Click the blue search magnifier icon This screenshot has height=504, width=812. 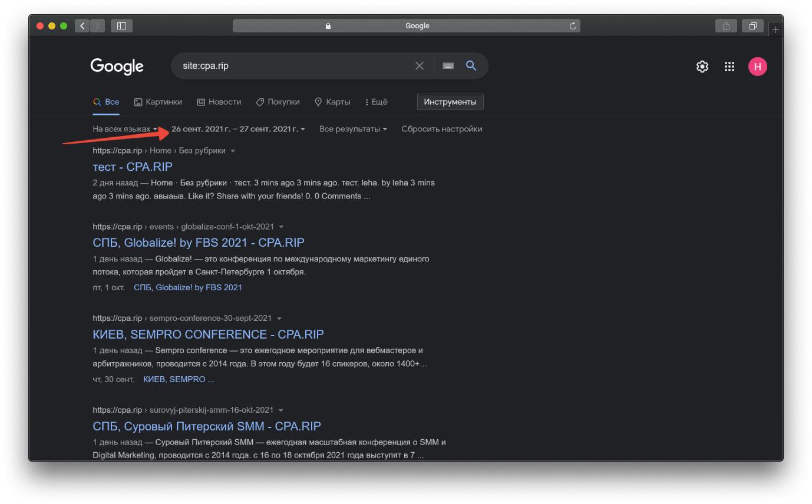[471, 65]
